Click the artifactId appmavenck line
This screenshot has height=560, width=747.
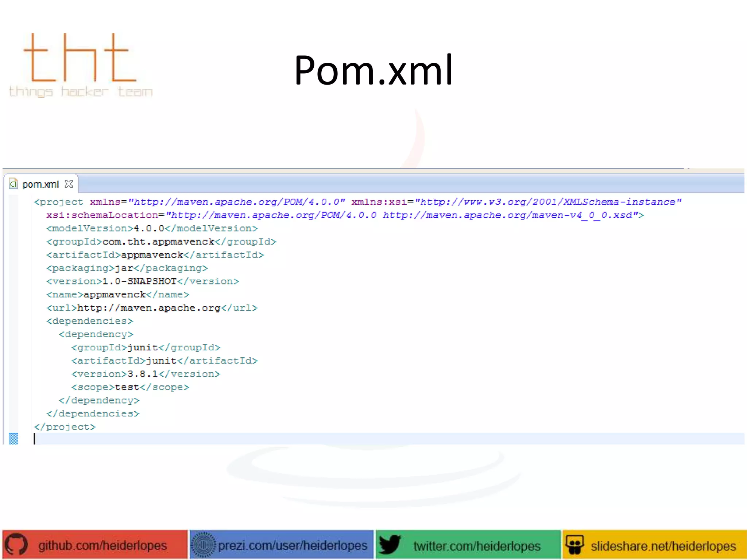[x=155, y=255]
